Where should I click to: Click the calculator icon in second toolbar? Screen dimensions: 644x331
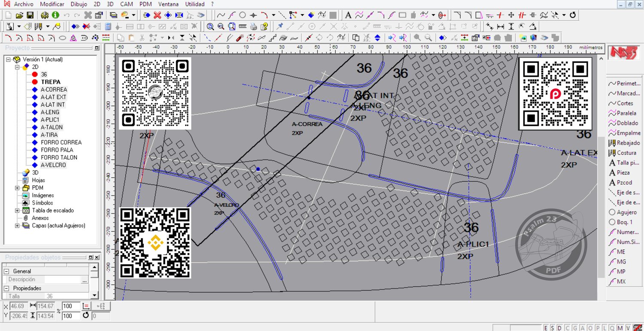(108, 27)
